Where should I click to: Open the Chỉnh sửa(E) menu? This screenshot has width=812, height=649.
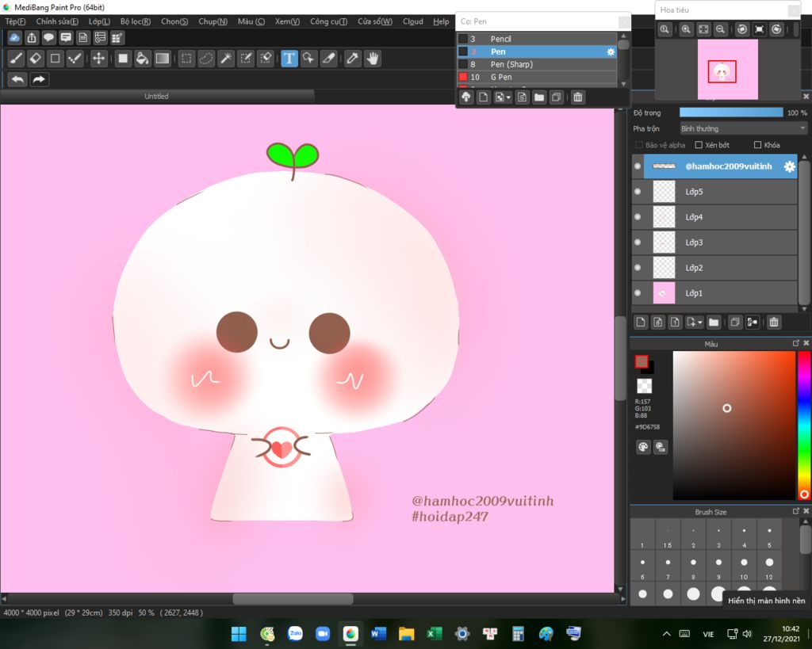point(57,21)
